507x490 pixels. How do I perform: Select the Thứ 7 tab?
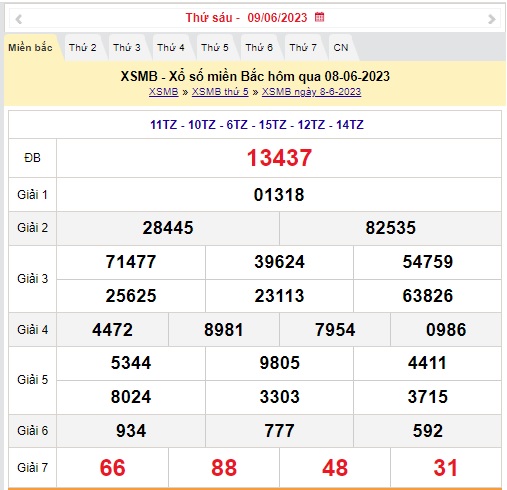pyautogui.click(x=303, y=48)
